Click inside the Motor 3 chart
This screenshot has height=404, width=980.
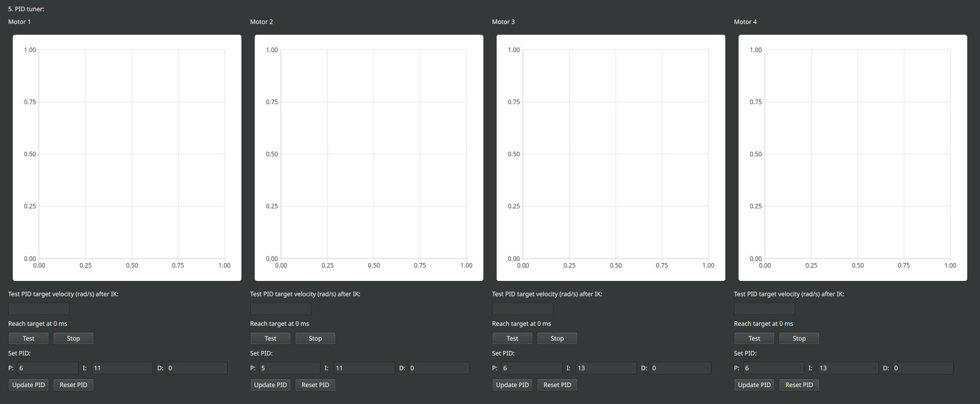tap(611, 158)
